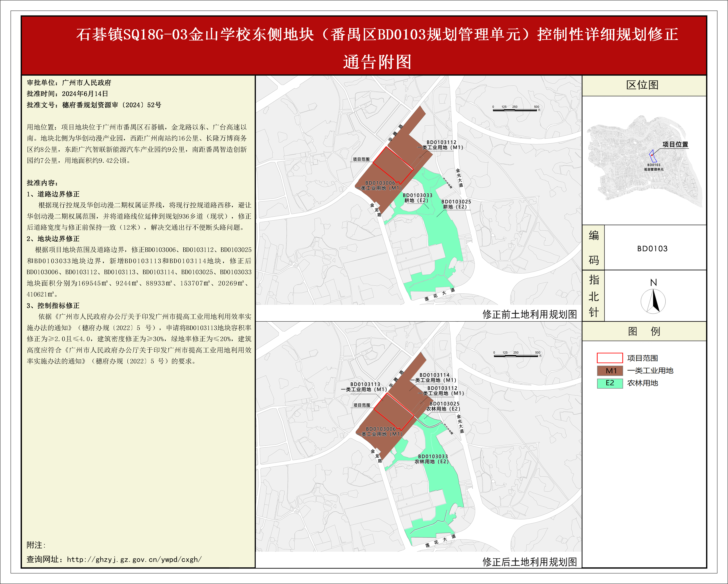Click the red 项目范围 legend box

(x=610, y=358)
